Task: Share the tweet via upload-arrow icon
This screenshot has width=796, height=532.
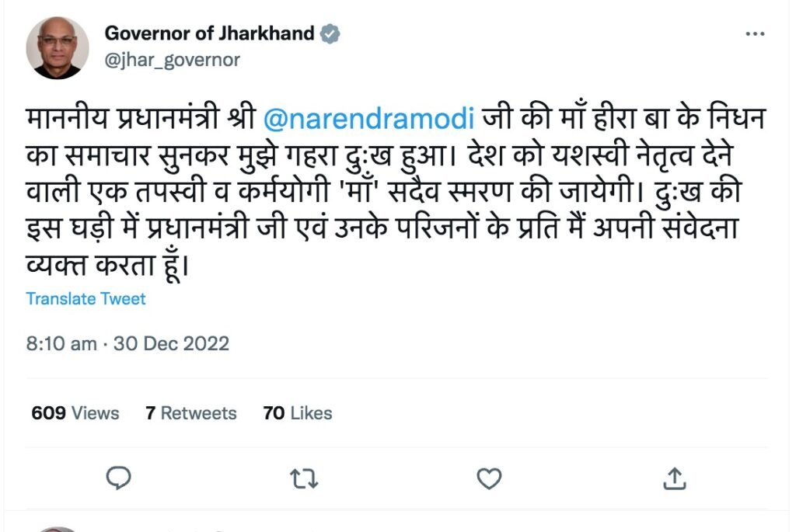Action: [x=674, y=478]
